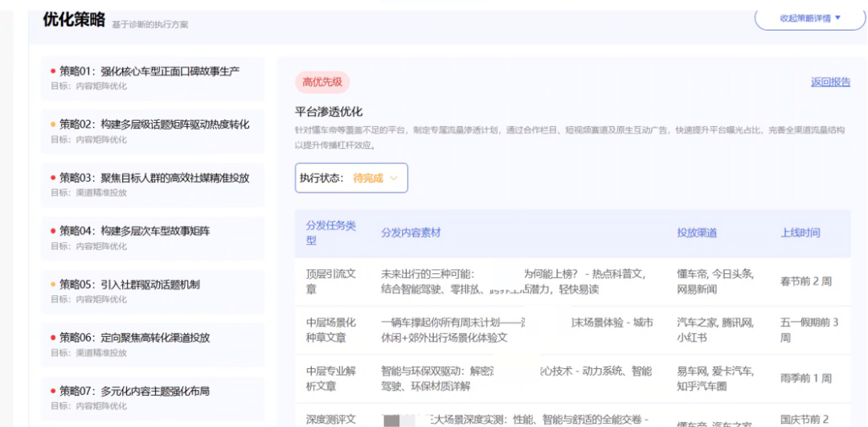The image size is (868, 427).
Task: Open 策略03 聚焦目标人群的高效社媒精准投放
Action: pos(154,178)
